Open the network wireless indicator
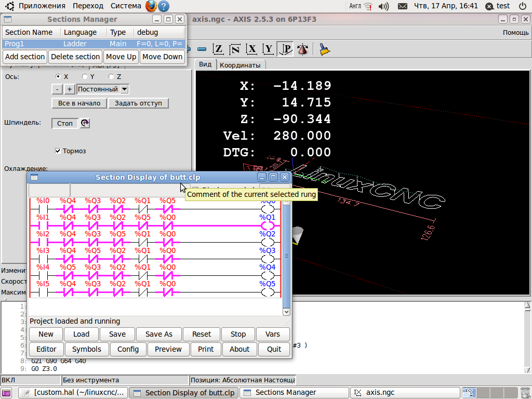This screenshot has width=532, height=399. click(368, 6)
